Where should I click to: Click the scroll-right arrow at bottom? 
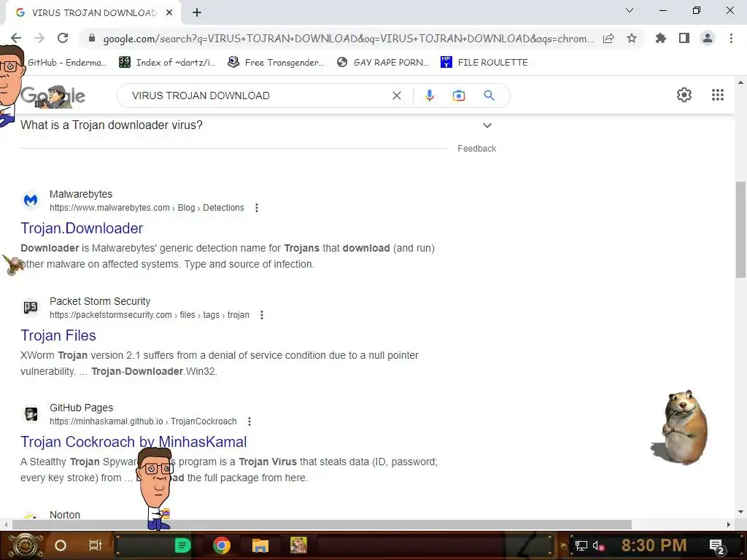(x=729, y=524)
